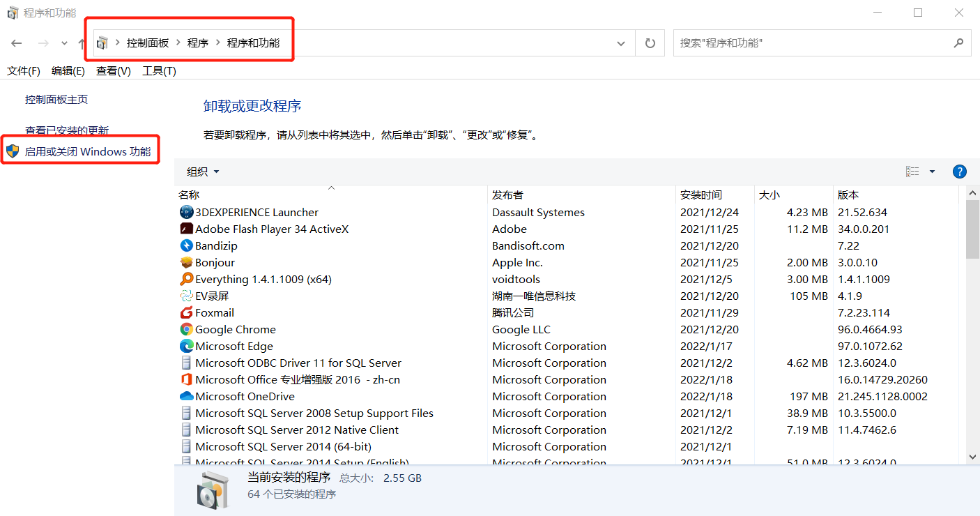Image resolution: width=980 pixels, height=516 pixels.
Task: Click the Adobe Flash Player icon
Action: tap(186, 229)
